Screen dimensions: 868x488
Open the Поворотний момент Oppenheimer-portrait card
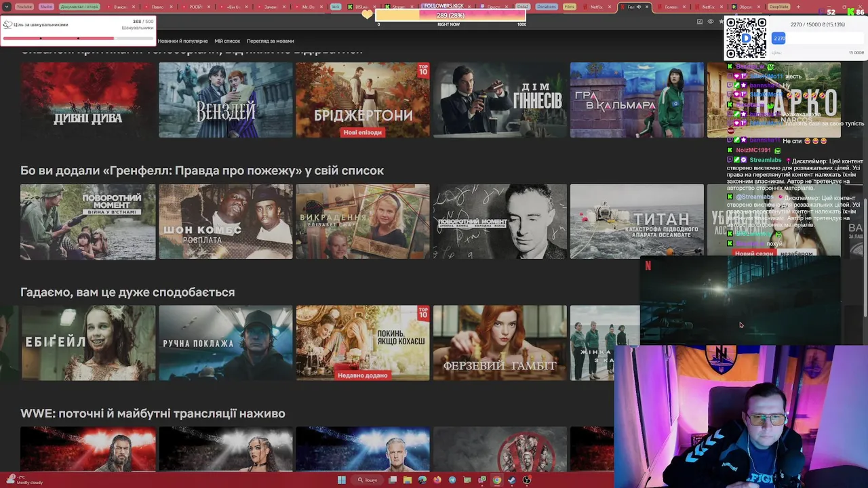(500, 222)
